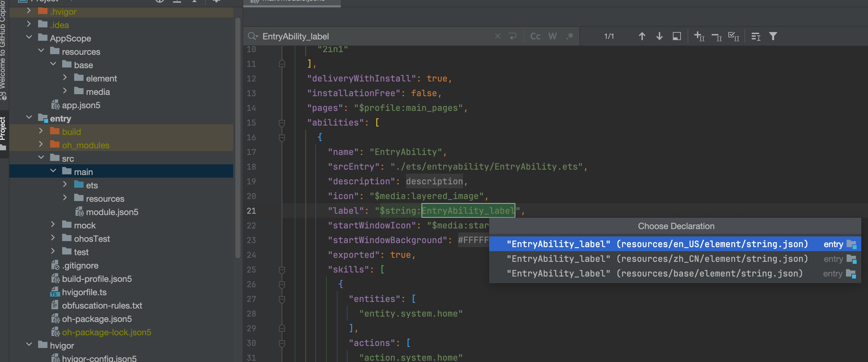Collapse the src folder

(41, 158)
